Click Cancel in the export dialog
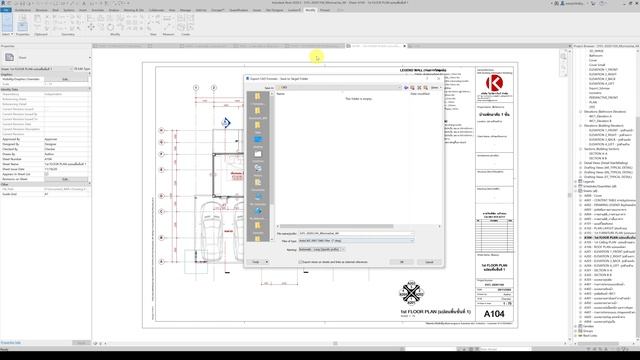 [429, 262]
